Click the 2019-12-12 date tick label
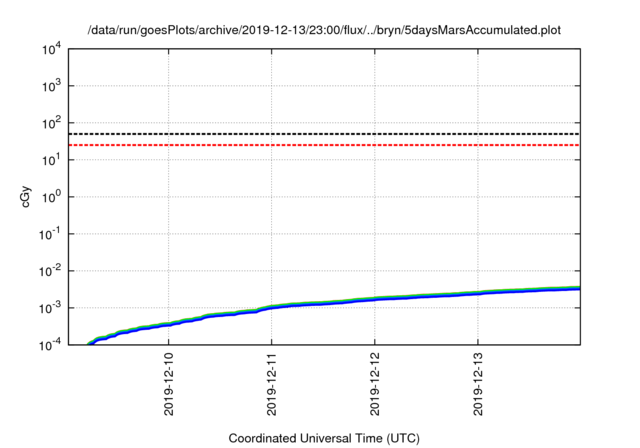This screenshot has height=448, width=640. click(375, 384)
